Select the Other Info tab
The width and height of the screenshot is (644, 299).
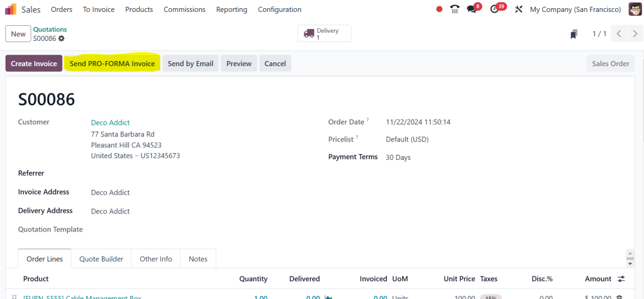[156, 259]
